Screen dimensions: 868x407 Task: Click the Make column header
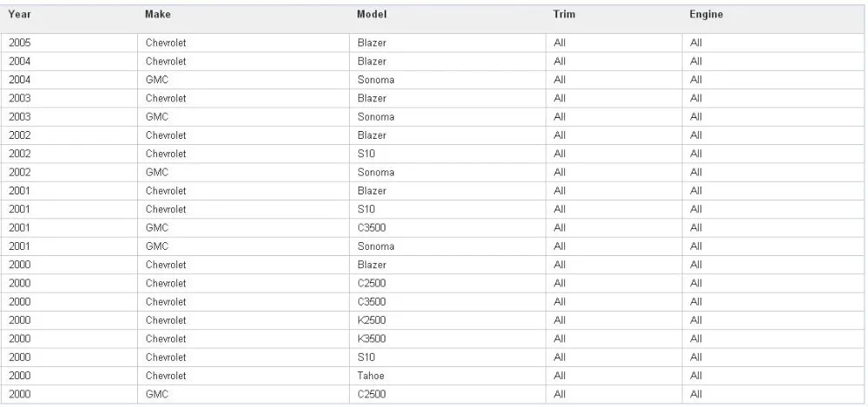pos(157,16)
